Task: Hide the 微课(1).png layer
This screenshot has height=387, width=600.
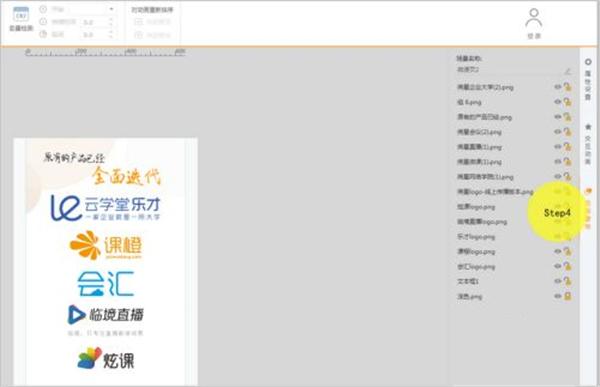Action: click(x=558, y=162)
